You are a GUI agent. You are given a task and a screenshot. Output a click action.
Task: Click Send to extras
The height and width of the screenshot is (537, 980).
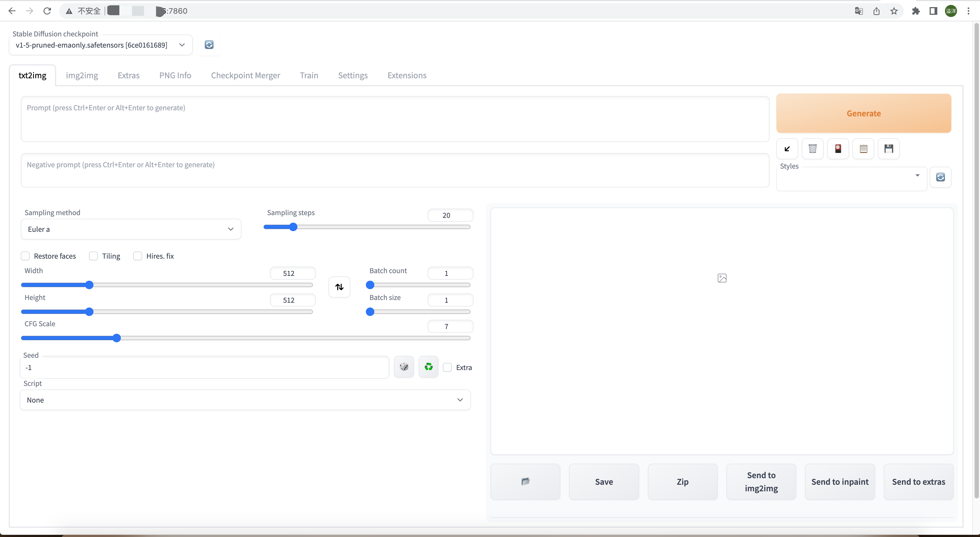tap(918, 481)
